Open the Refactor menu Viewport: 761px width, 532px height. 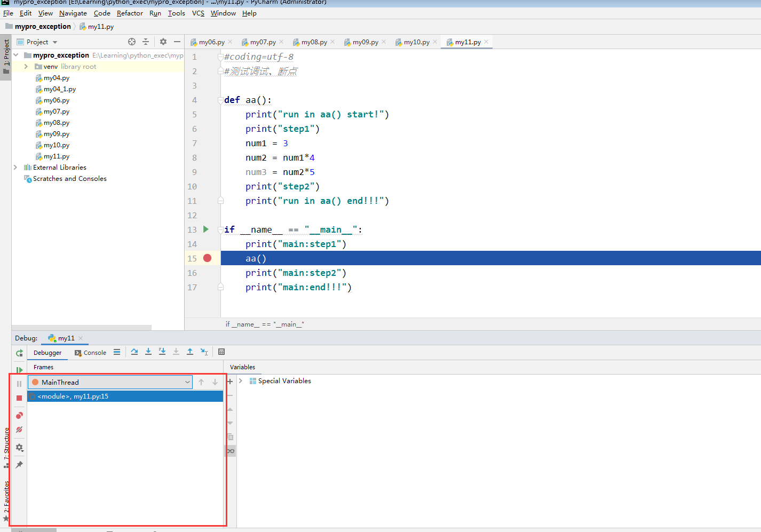(130, 13)
